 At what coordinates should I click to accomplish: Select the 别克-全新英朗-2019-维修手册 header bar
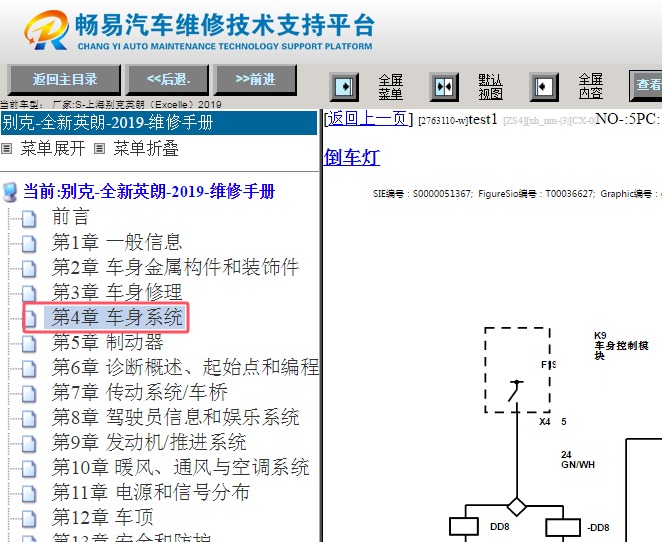(159, 123)
